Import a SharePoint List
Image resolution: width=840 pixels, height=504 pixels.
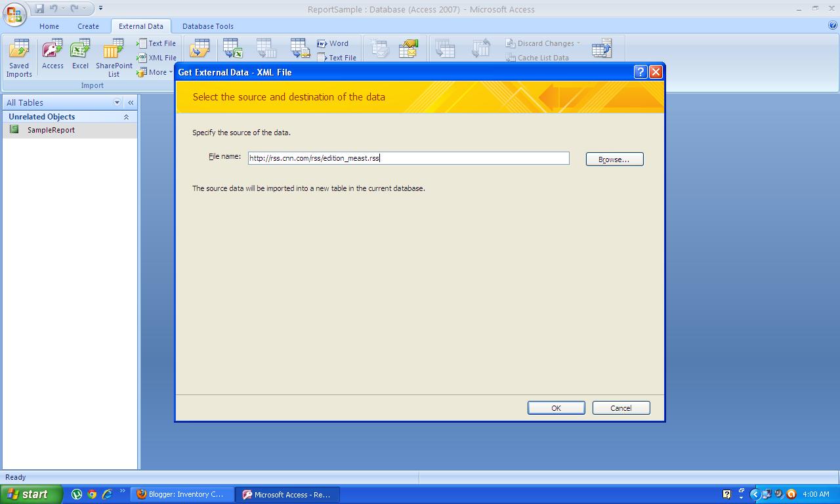[113, 58]
